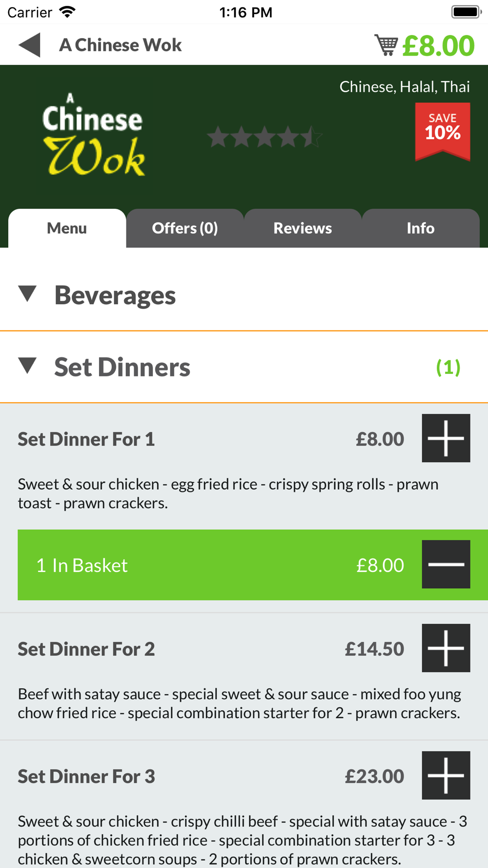Viewport: 488px width, 868px height.
Task: Select the Set Dinner For 2 title
Action: tap(86, 649)
